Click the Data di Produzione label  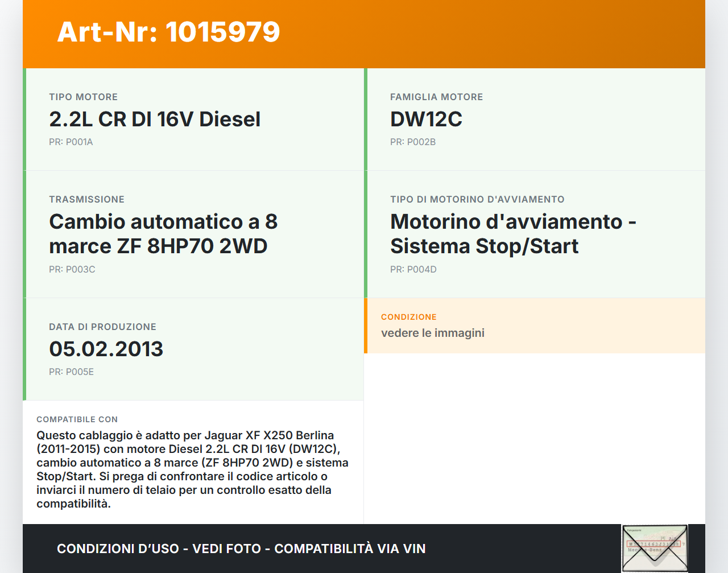coord(102,327)
